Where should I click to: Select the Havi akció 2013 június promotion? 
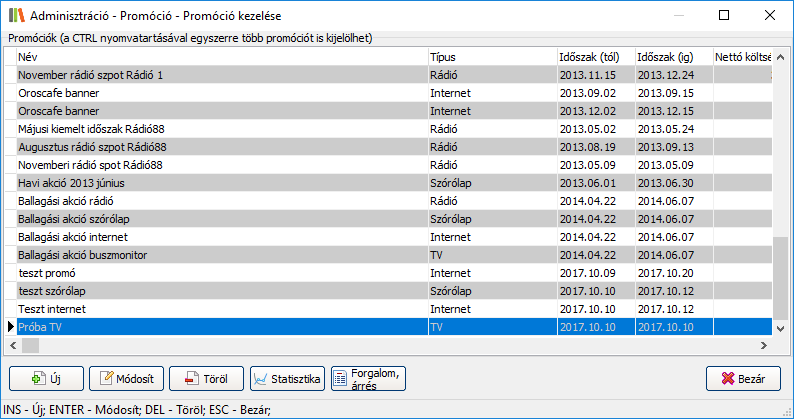[220, 182]
